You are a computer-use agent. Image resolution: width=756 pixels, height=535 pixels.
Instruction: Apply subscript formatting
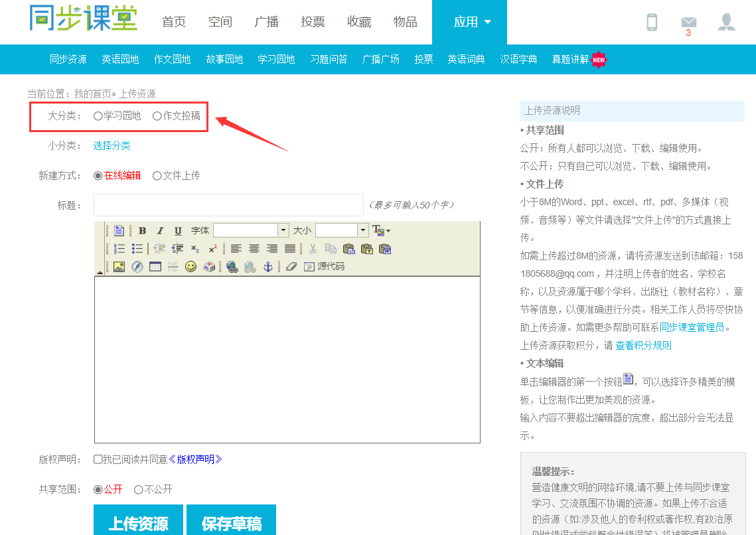click(194, 249)
